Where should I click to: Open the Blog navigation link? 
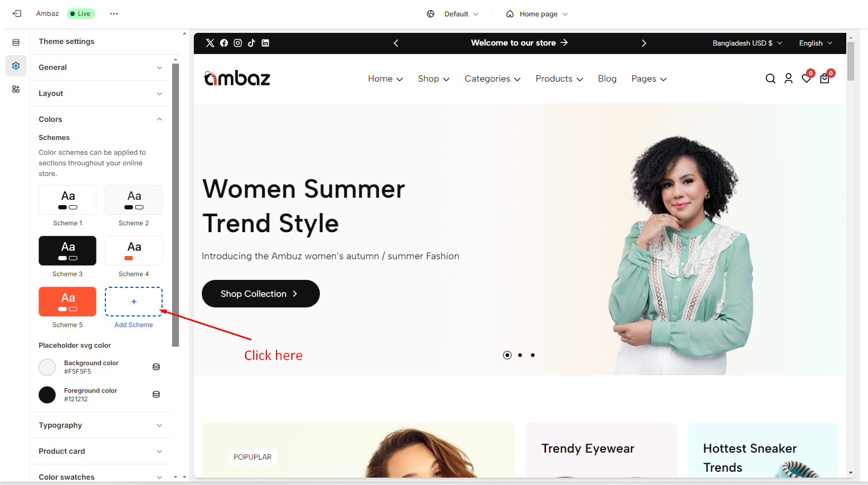pyautogui.click(x=607, y=78)
